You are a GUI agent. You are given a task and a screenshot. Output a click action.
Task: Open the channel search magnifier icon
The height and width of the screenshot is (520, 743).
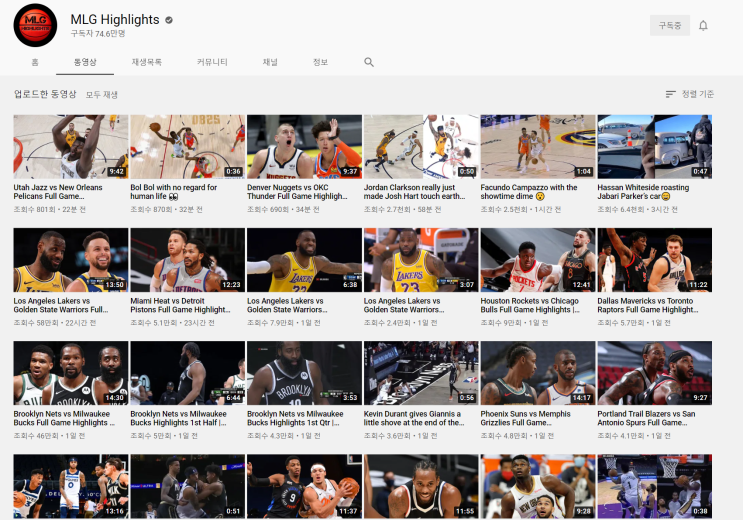369,62
